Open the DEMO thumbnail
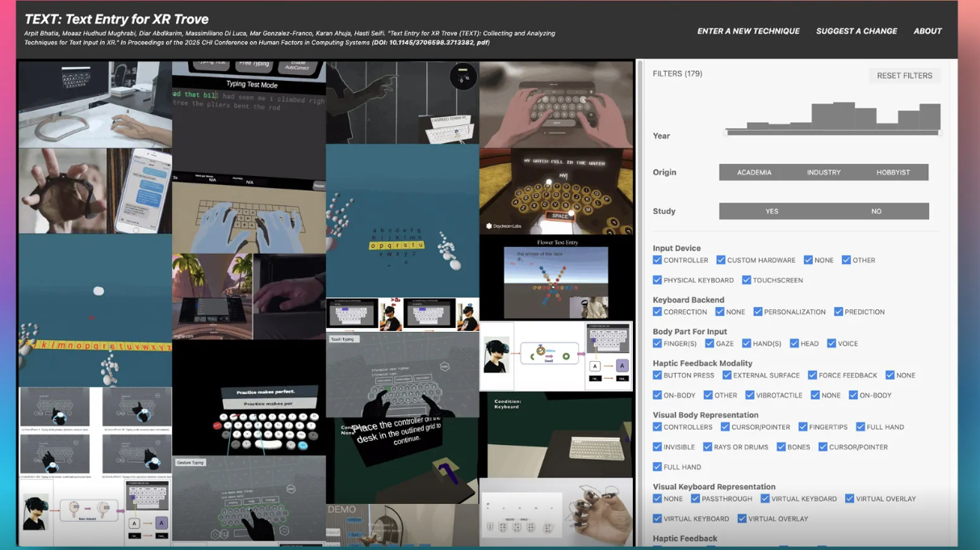Viewport: 980px width, 550px height. click(x=402, y=525)
